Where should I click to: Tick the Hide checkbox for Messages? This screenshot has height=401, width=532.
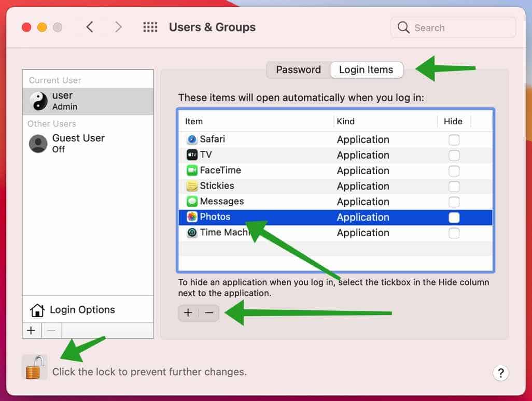[454, 202]
